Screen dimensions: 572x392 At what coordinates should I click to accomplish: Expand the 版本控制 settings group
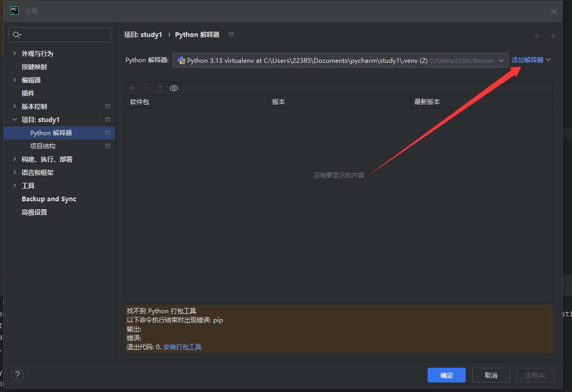pos(15,106)
